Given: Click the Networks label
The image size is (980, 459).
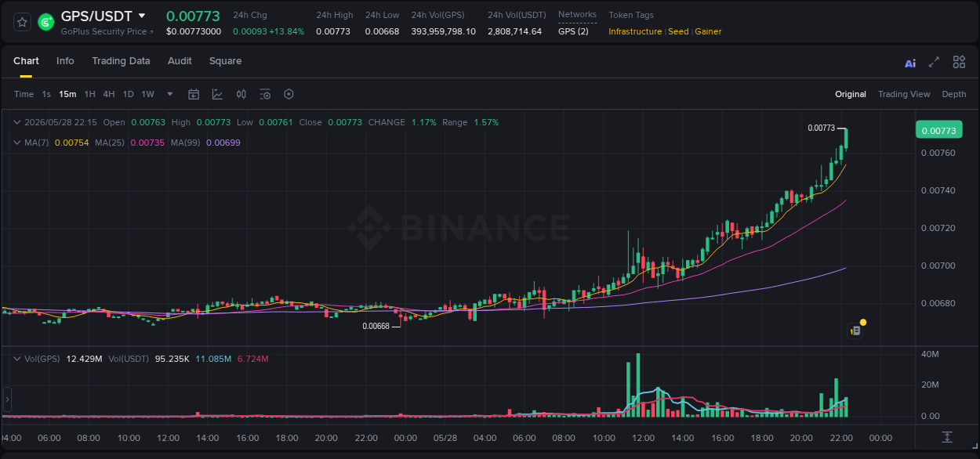Looking at the screenshot, I should click(x=577, y=15).
